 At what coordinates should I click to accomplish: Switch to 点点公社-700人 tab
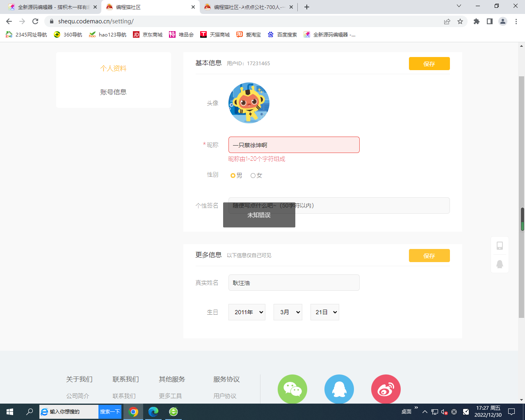(x=248, y=7)
